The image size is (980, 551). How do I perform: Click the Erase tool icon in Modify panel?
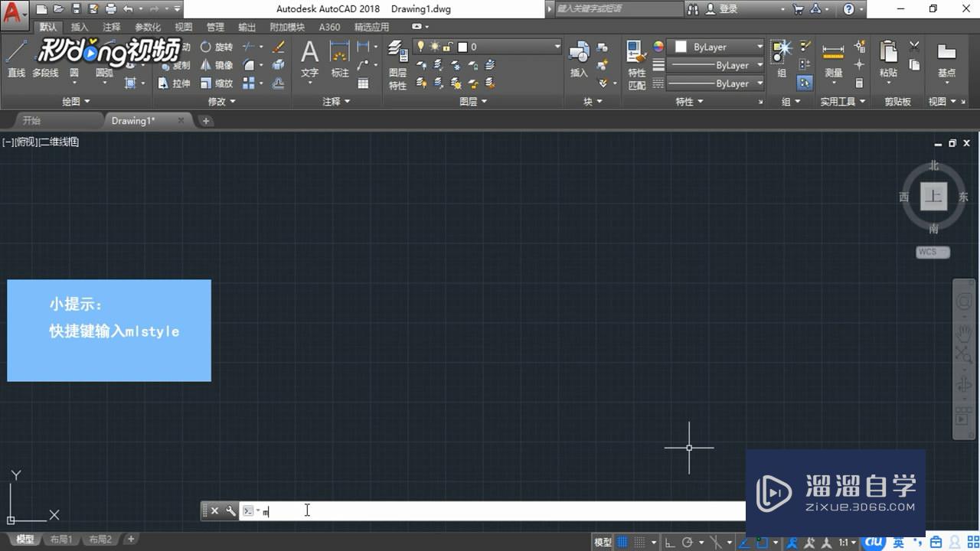[279, 47]
